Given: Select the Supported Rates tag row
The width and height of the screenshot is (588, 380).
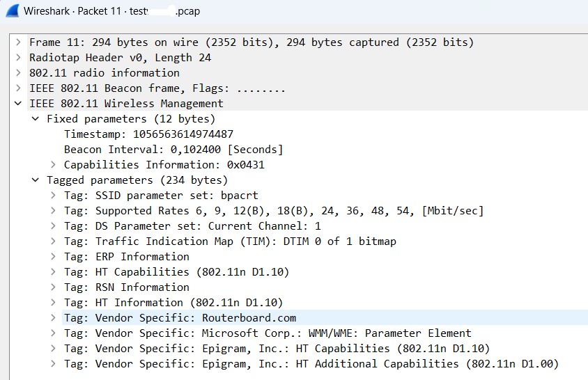Looking at the screenshot, I should [x=273, y=211].
